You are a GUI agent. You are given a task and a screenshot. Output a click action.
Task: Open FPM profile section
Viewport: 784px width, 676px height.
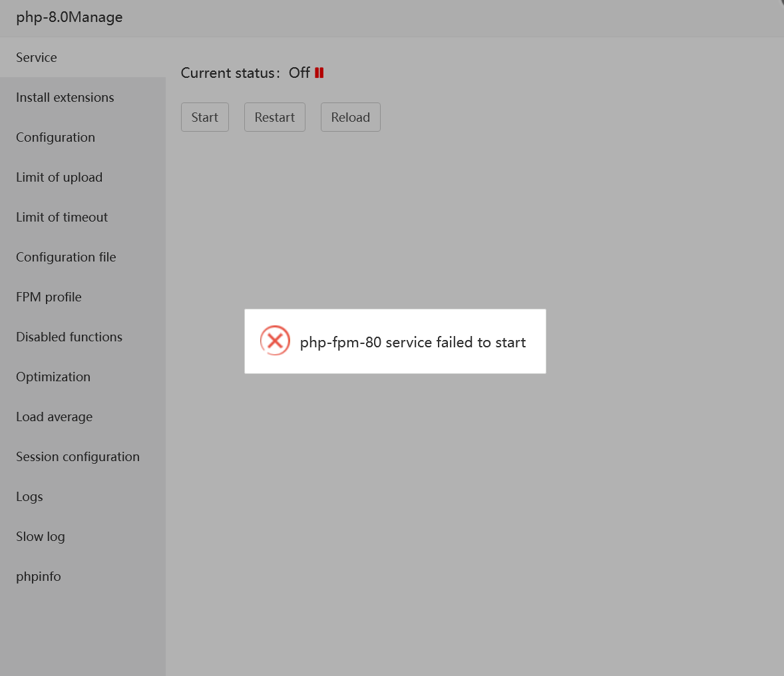[x=83, y=297]
